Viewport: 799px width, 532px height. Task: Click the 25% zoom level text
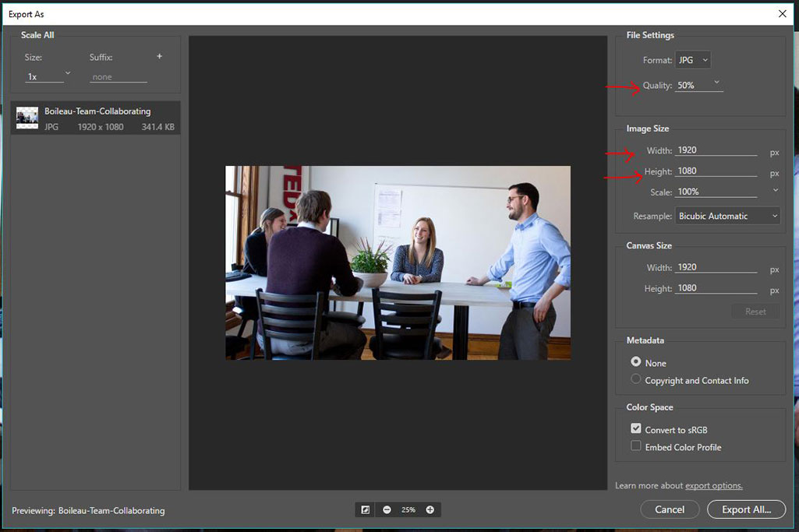(x=408, y=509)
